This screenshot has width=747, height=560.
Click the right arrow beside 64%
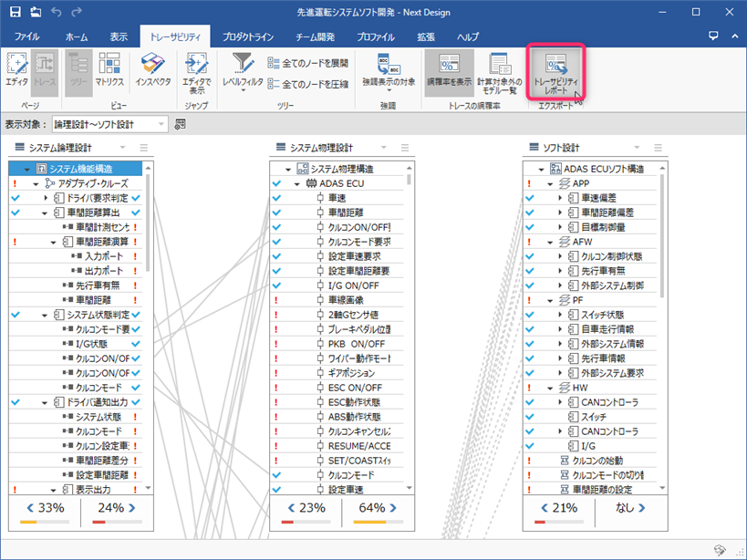coord(393,508)
